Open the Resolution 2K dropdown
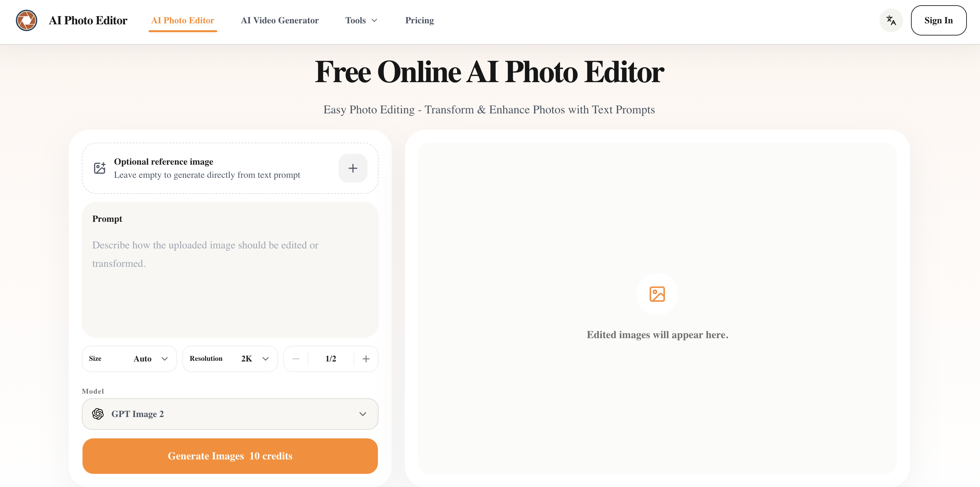980x487 pixels. (x=230, y=359)
